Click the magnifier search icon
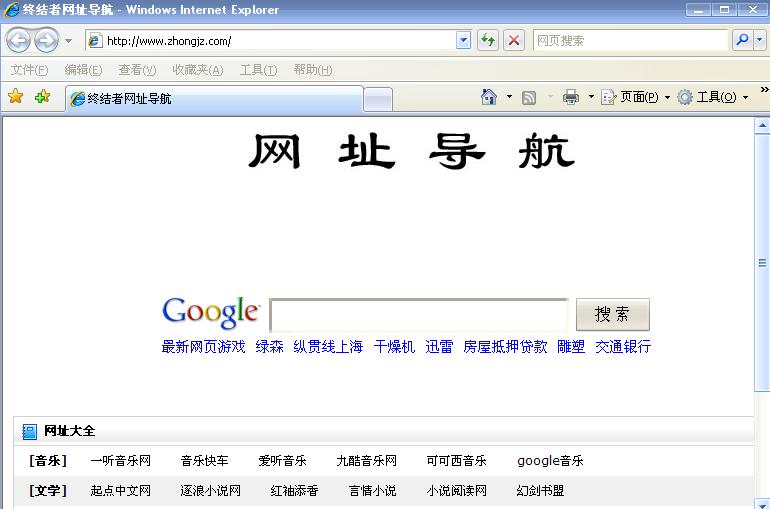Image resolution: width=770 pixels, height=509 pixels. 742,40
